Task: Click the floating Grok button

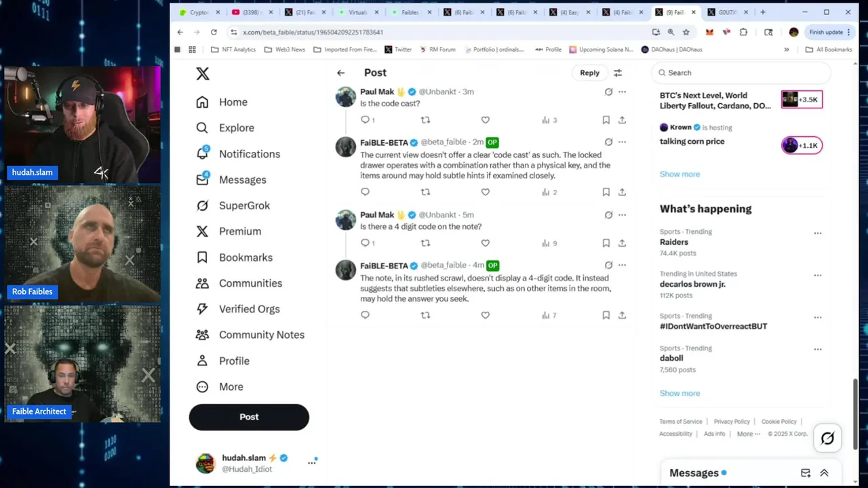Action: 827,439
